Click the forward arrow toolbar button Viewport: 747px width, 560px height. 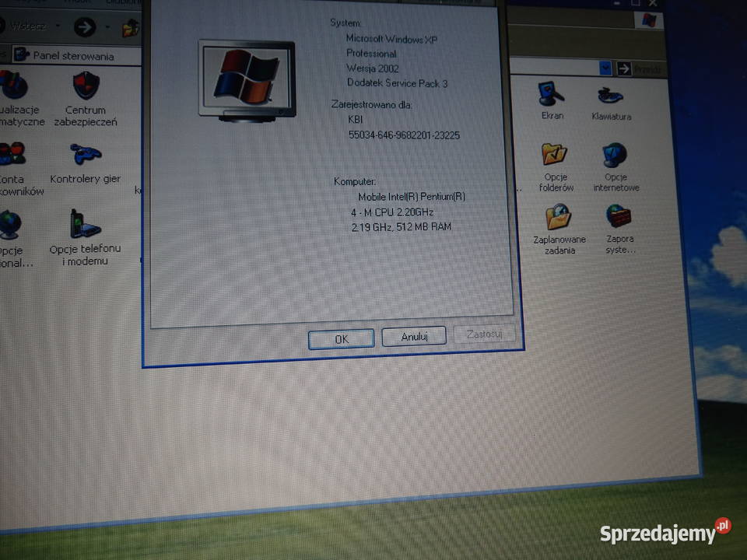[85, 27]
